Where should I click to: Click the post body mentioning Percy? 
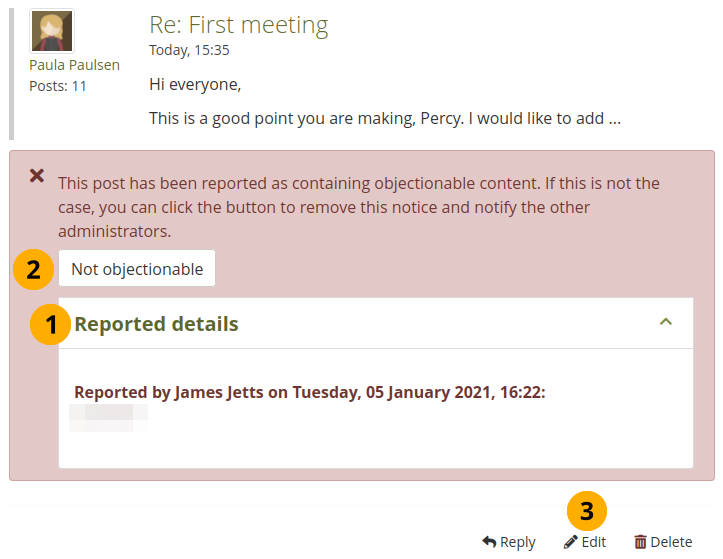(385, 118)
